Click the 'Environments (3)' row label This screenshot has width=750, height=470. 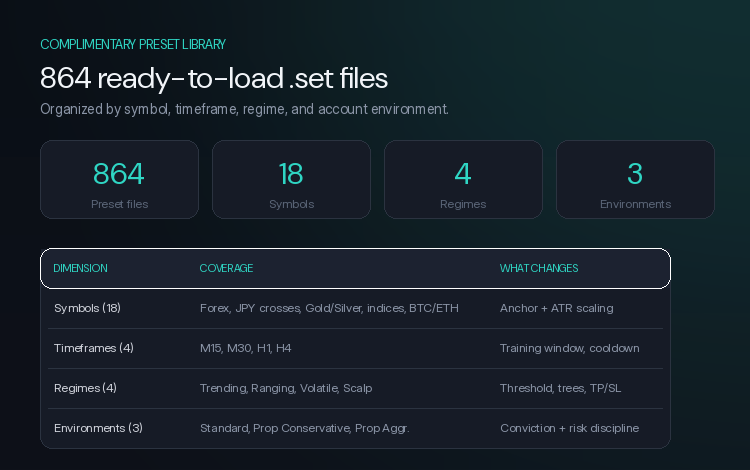(99, 428)
